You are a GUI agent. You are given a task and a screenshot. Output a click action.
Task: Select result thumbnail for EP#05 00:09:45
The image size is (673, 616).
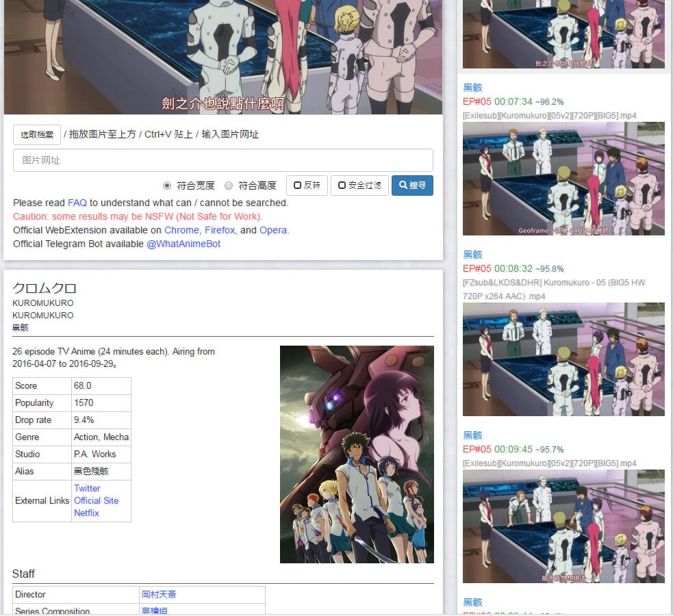(563, 526)
